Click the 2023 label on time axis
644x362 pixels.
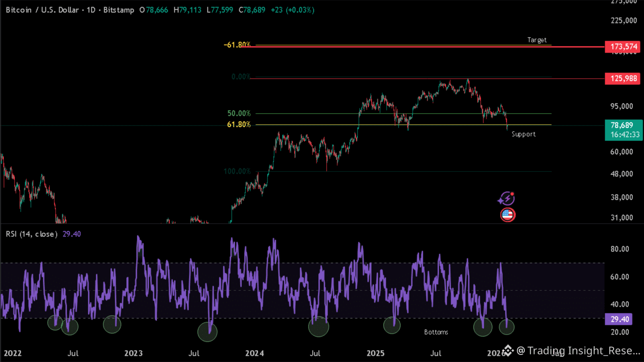pos(133,353)
